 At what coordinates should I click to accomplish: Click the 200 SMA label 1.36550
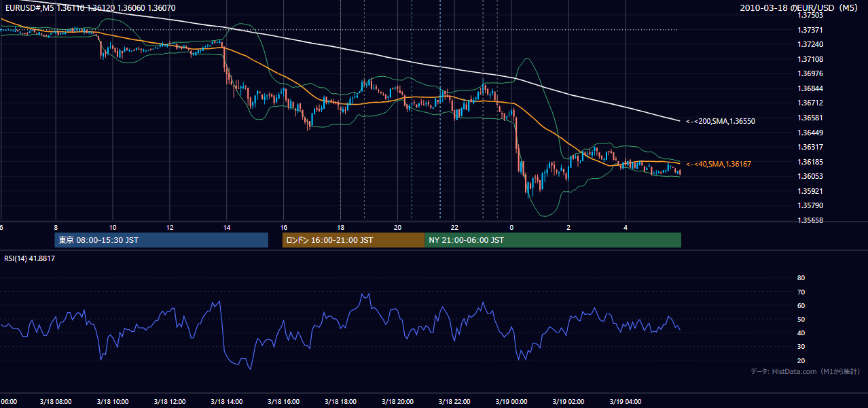[721, 121]
